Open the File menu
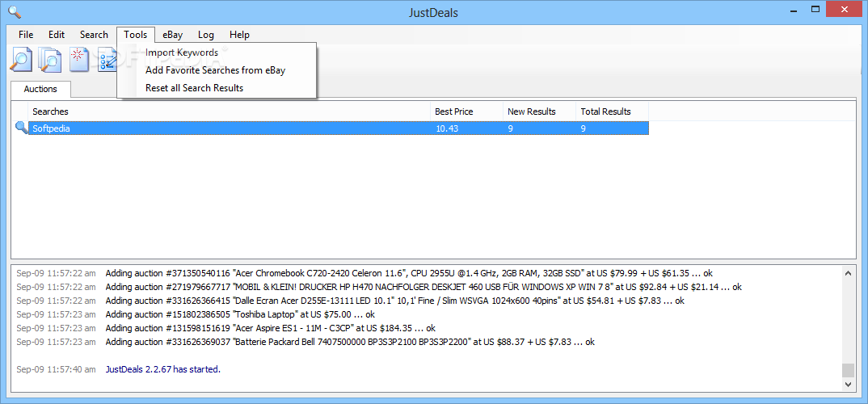 click(26, 34)
